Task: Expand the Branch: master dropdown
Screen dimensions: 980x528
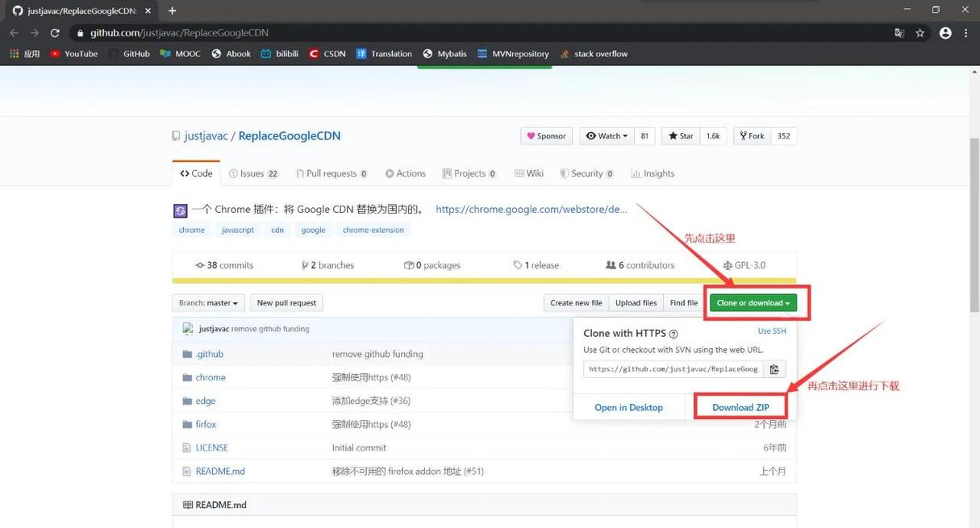Action: 208,303
